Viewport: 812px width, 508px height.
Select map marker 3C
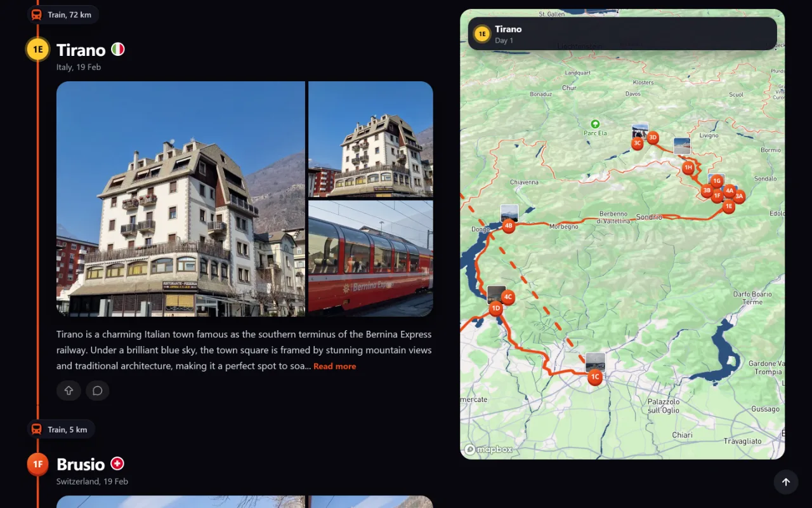point(638,144)
